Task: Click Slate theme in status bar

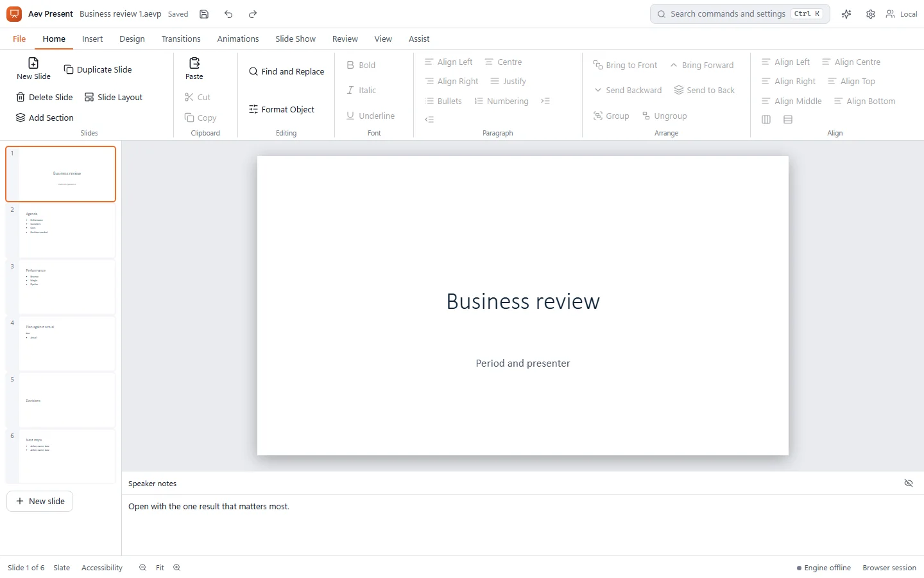Action: pyautogui.click(x=62, y=568)
